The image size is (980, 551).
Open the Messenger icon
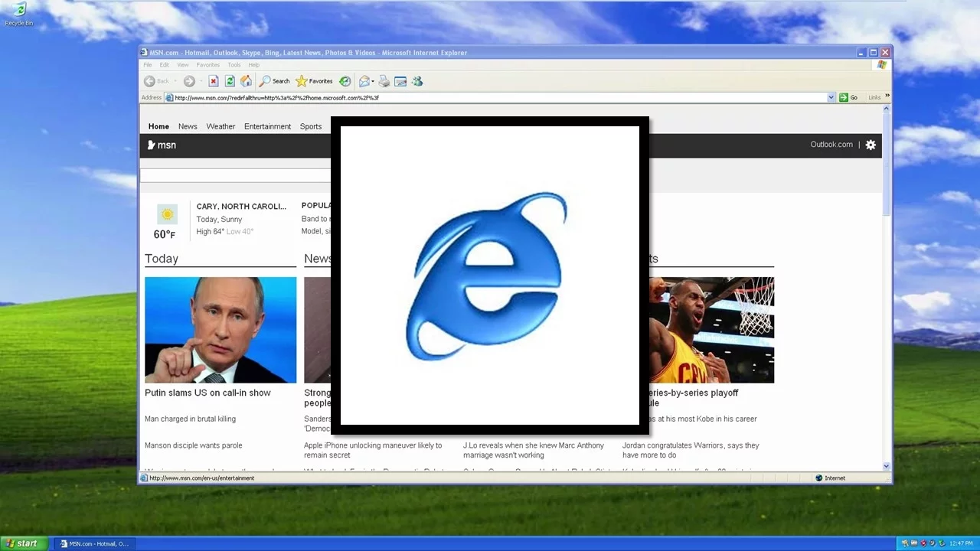(417, 81)
